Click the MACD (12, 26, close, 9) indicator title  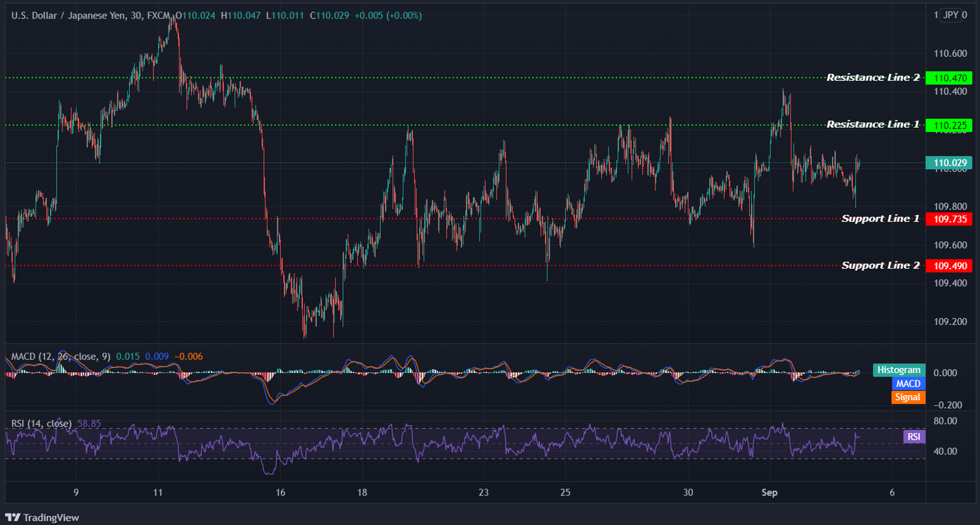60,356
